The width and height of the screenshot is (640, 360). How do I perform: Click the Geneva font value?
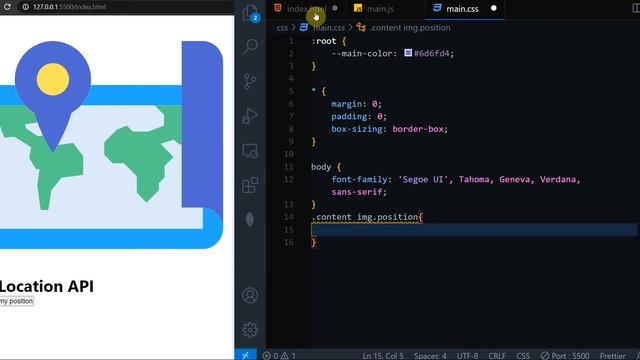(514, 179)
